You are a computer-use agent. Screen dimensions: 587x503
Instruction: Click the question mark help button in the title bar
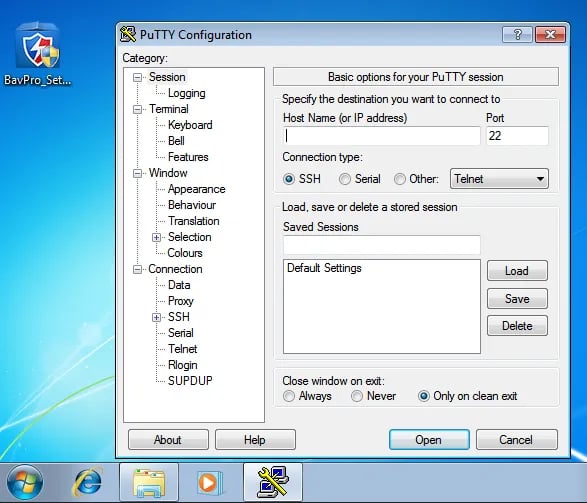click(x=517, y=35)
